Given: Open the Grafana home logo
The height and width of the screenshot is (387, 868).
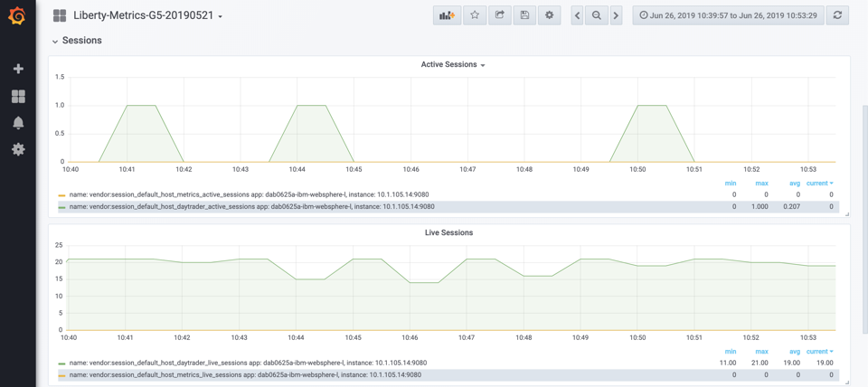Looking at the screenshot, I should click(18, 16).
